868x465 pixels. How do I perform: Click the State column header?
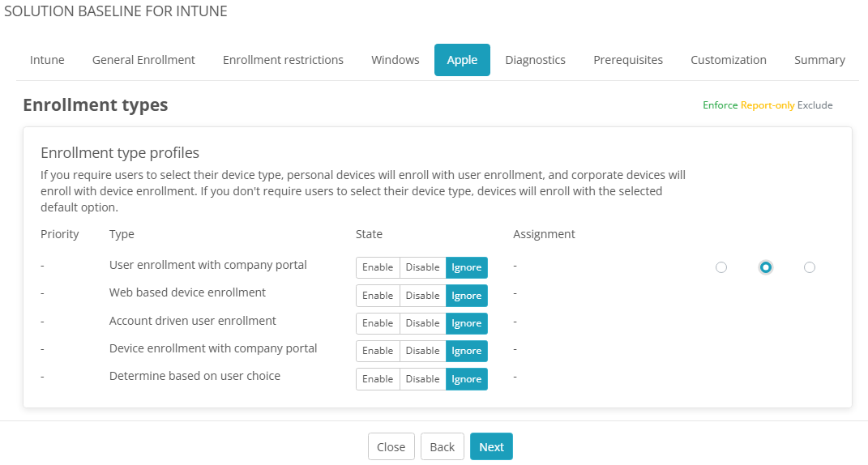pos(370,234)
